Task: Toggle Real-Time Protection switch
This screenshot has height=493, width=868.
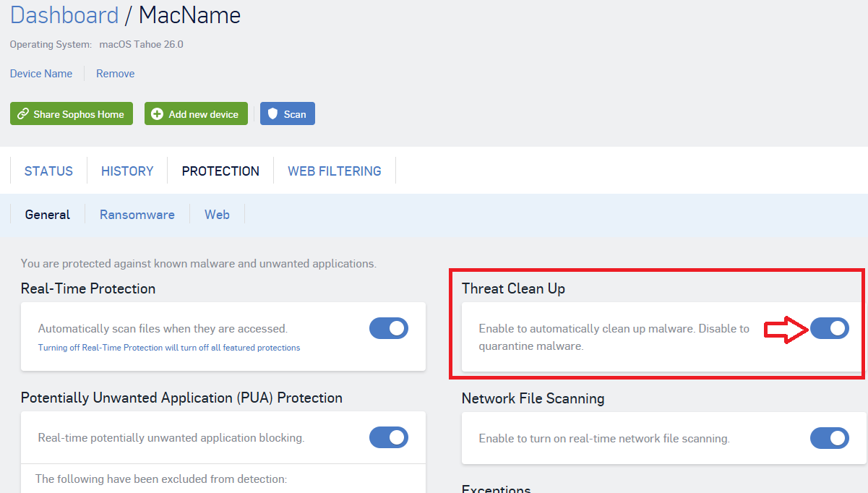Action: 389,328
